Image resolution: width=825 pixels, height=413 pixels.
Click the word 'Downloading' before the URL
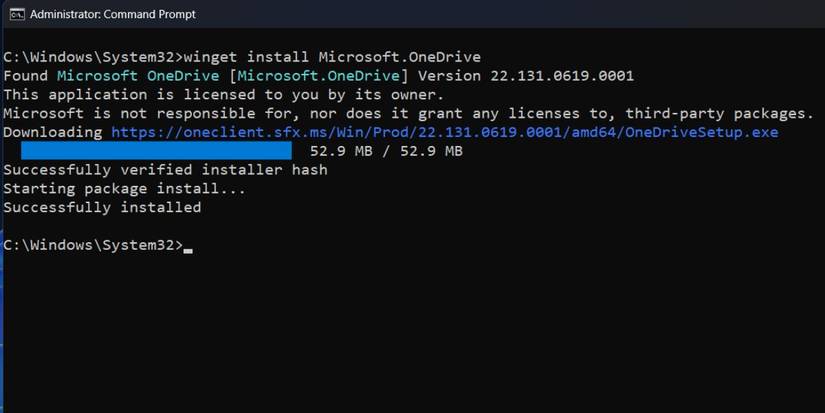pyautogui.click(x=52, y=132)
